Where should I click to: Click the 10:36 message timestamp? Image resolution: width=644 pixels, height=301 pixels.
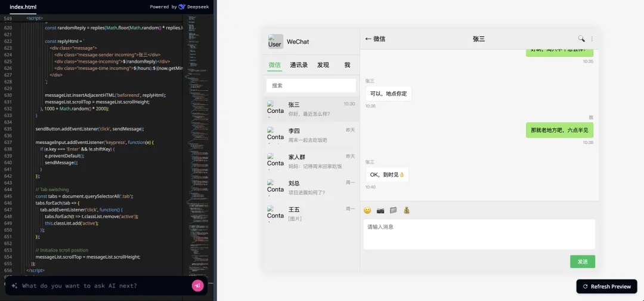370,106
